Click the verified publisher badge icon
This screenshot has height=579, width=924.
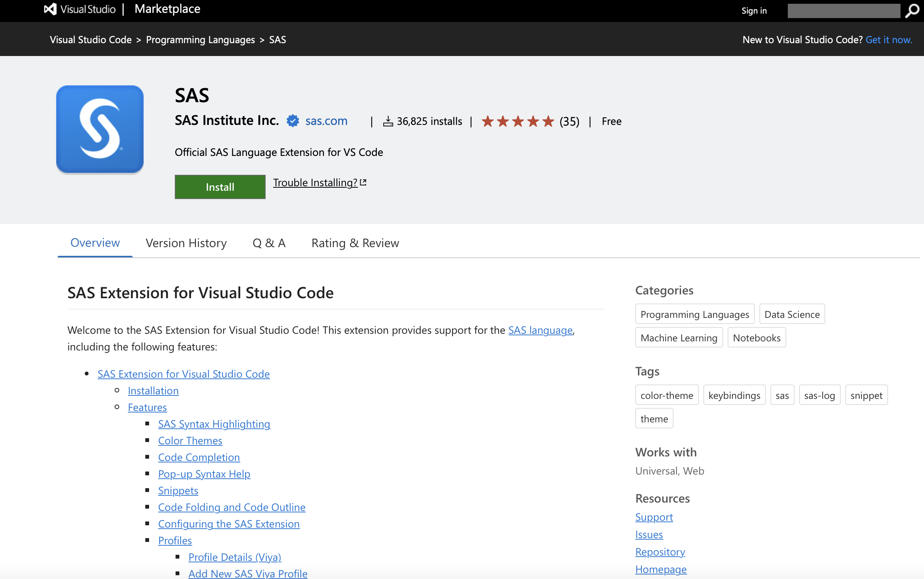293,121
